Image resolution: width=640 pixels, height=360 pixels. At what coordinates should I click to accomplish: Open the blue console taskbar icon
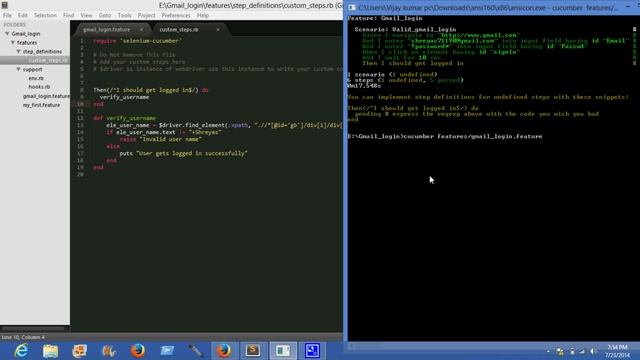point(312,351)
